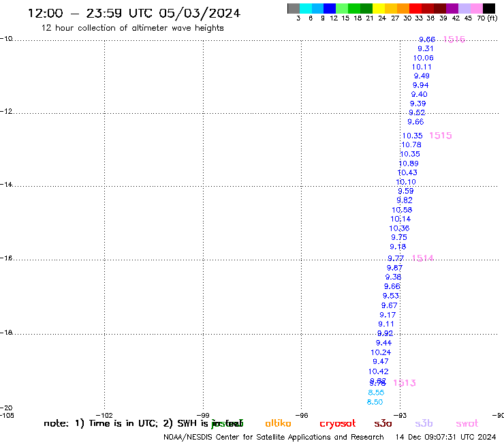Click the wave height value '9.77'
504x443 pixels.
click(x=396, y=258)
